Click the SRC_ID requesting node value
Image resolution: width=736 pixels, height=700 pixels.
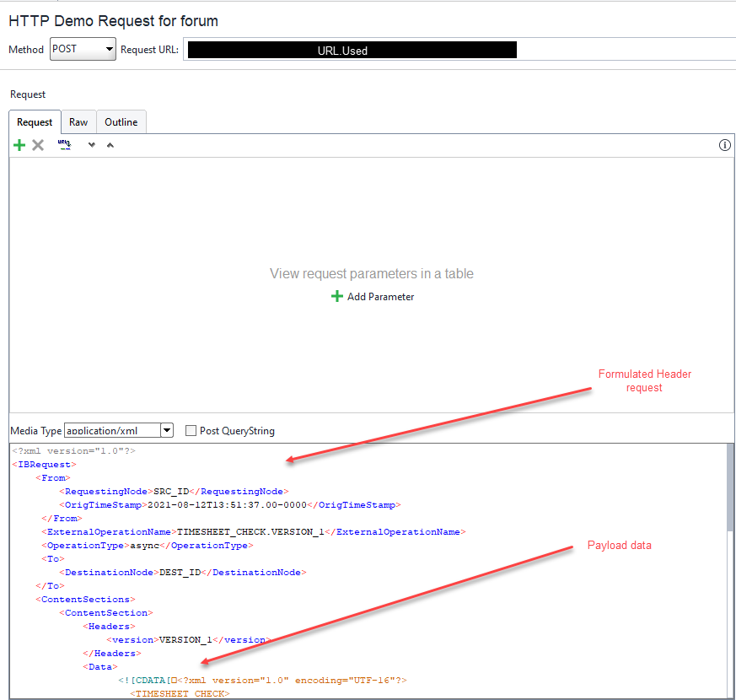pos(171,491)
